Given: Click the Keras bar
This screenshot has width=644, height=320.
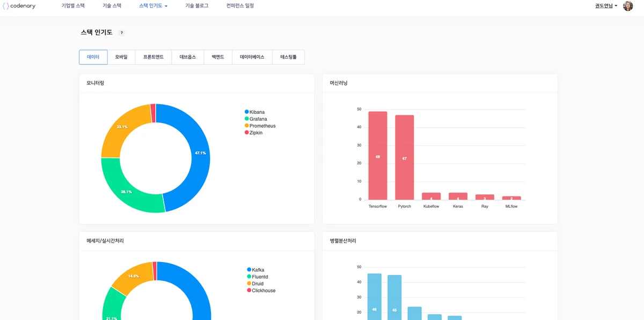Looking at the screenshot, I should pyautogui.click(x=458, y=197).
